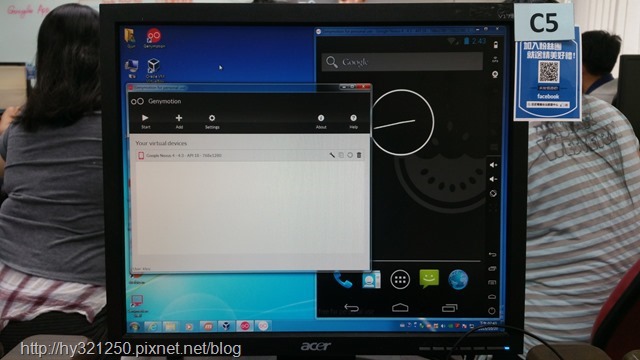Tap the Google search bar in the emulator
The height and width of the screenshot is (360, 640).
pyautogui.click(x=402, y=62)
